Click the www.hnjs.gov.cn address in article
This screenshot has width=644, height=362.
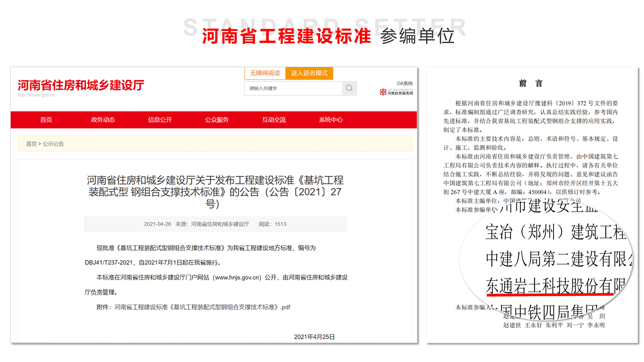[x=237, y=278]
